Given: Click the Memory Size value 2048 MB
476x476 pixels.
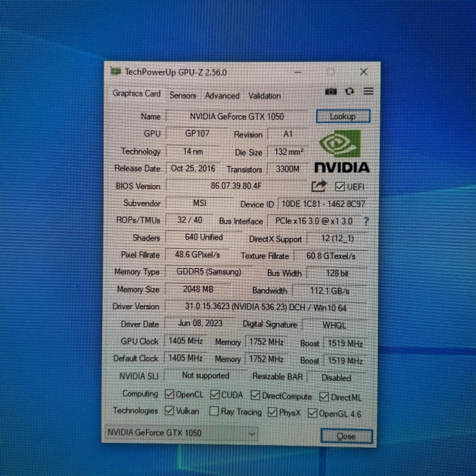Looking at the screenshot, I should tap(198, 289).
